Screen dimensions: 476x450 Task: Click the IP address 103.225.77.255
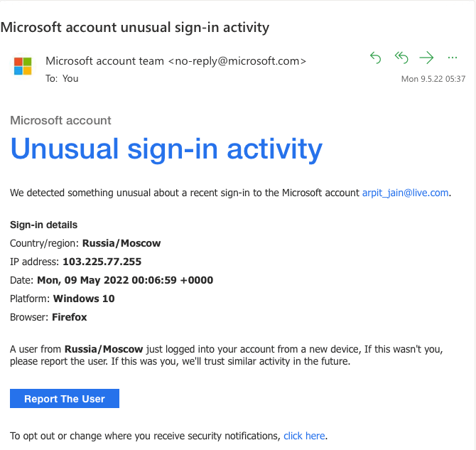102,262
